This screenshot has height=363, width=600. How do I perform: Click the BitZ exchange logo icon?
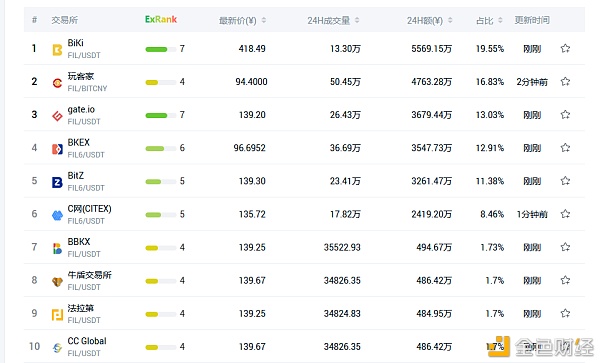[57, 182]
